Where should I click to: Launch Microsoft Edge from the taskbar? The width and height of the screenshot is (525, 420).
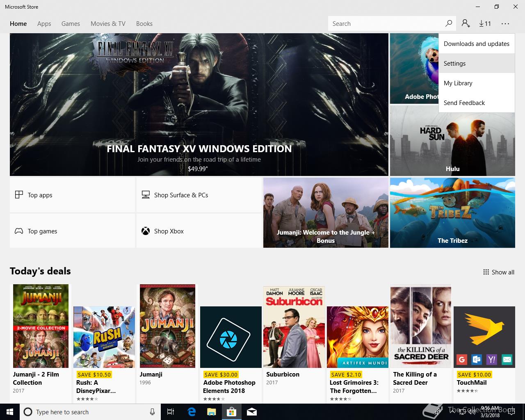tap(192, 412)
